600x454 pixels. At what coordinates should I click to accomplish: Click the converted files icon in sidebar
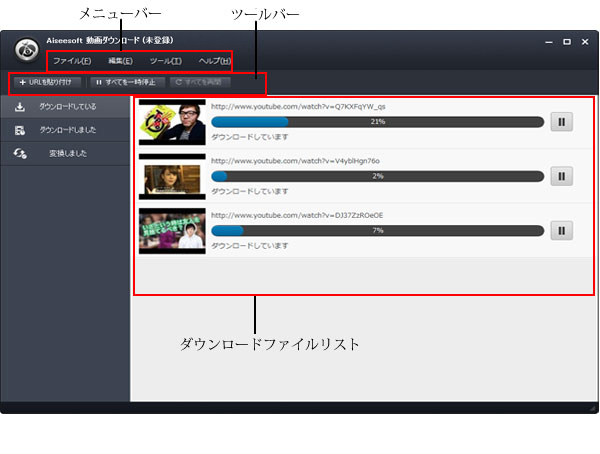click(20, 154)
